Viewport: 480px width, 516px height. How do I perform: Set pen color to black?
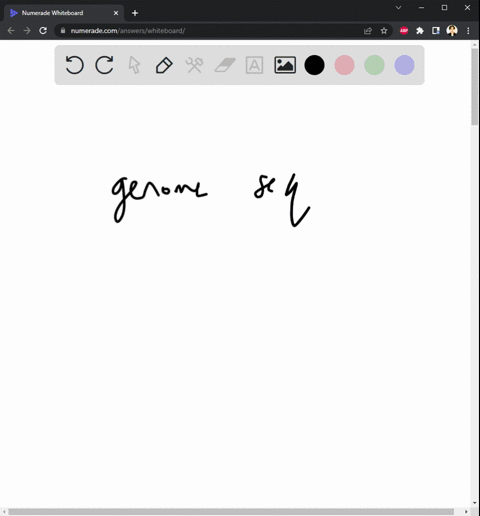[314, 65]
